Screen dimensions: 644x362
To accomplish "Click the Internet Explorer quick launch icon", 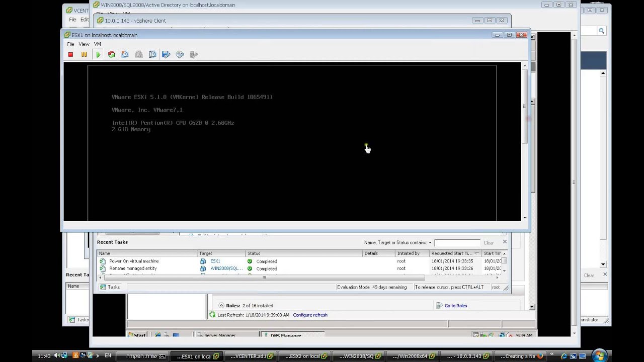I will (563, 356).
